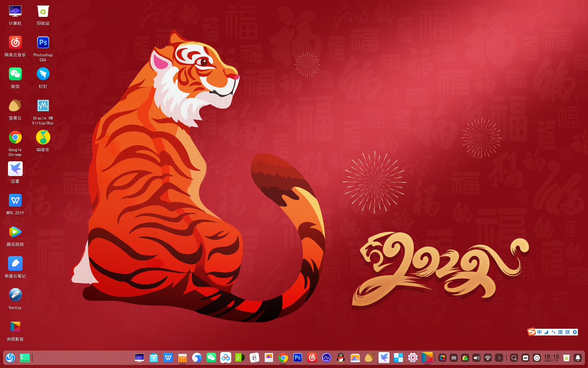The width and height of the screenshot is (588, 368).
Task: Launch NetEase Cloud Music from the dock
Action: pyautogui.click(x=312, y=358)
